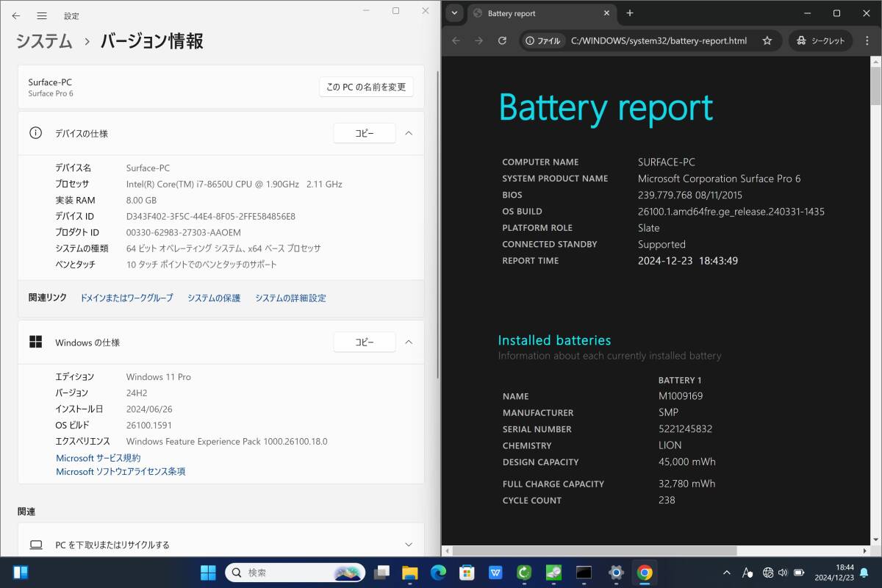The width and height of the screenshot is (882, 588).
Task: Open ドメインまたはワークグループ link
Action: click(x=126, y=298)
